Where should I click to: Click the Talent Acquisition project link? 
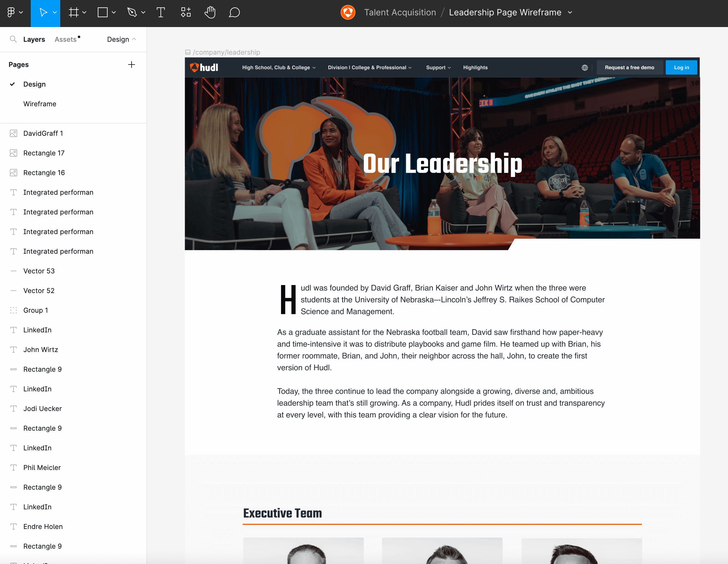click(400, 13)
